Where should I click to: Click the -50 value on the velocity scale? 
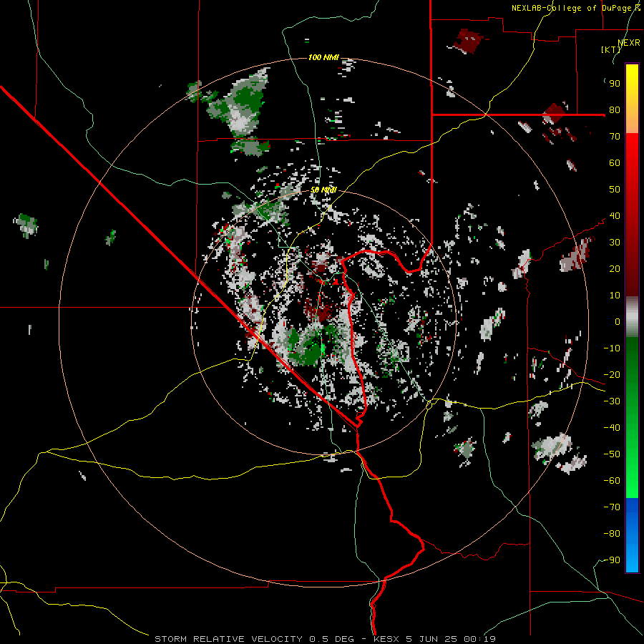612,454
